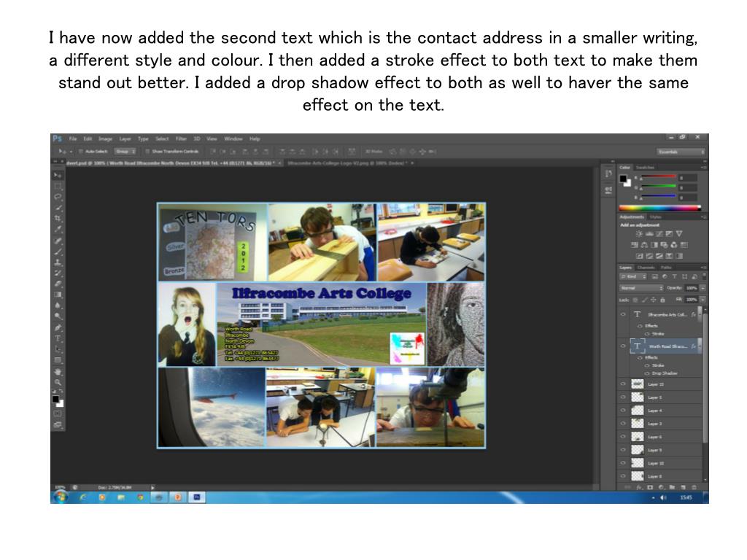Screen dimensions: 747x560
Task: Create a new adjustment layer from Layers footer
Action: (661, 488)
